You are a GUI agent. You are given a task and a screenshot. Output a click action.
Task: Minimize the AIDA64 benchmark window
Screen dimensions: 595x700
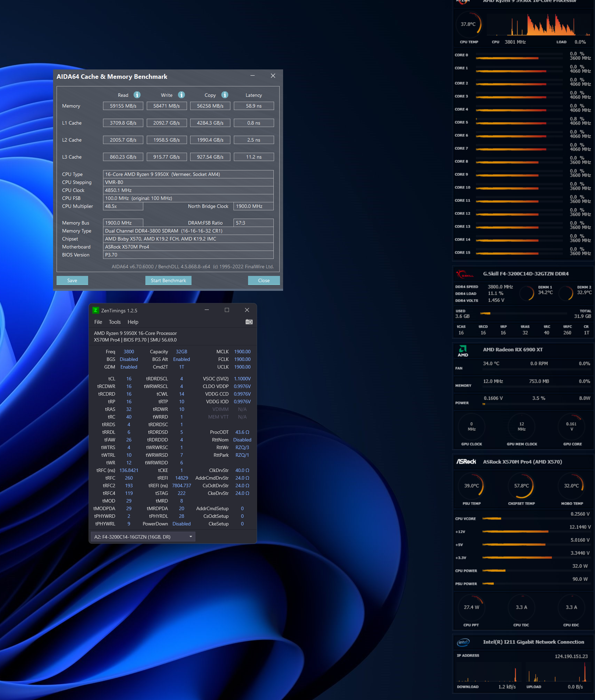click(x=253, y=76)
